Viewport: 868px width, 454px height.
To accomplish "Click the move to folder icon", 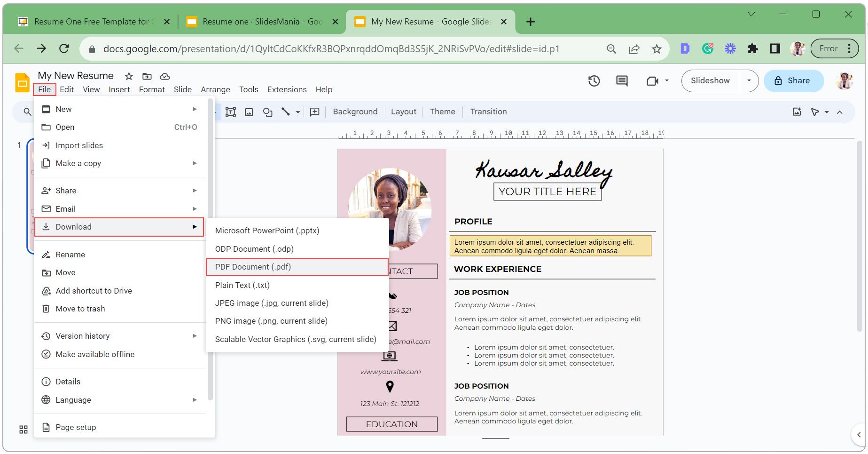I will point(147,76).
